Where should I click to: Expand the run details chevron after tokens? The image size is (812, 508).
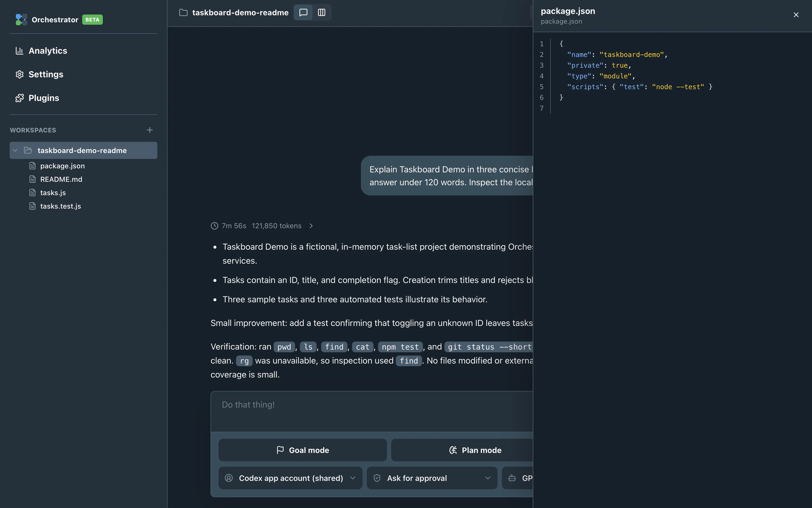click(311, 226)
